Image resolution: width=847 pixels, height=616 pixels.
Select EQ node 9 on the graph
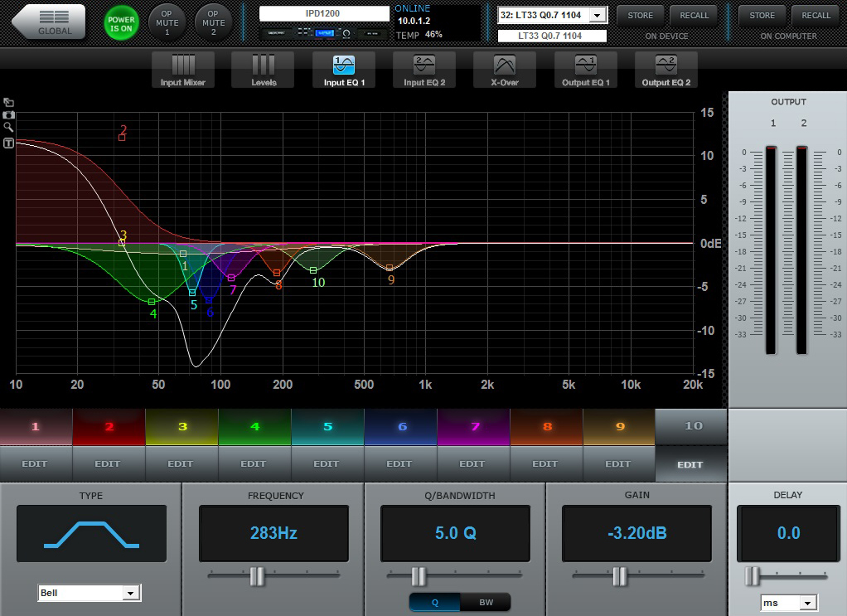390,268
